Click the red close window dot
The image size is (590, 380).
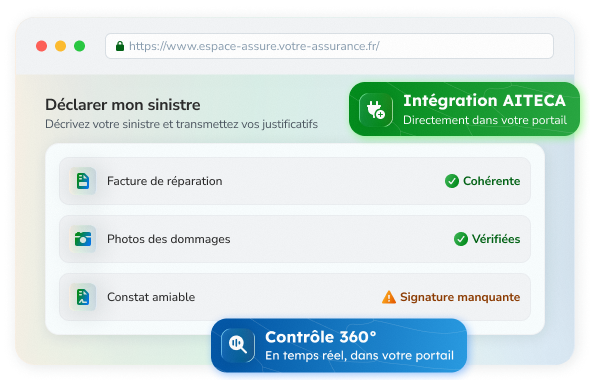tap(41, 46)
